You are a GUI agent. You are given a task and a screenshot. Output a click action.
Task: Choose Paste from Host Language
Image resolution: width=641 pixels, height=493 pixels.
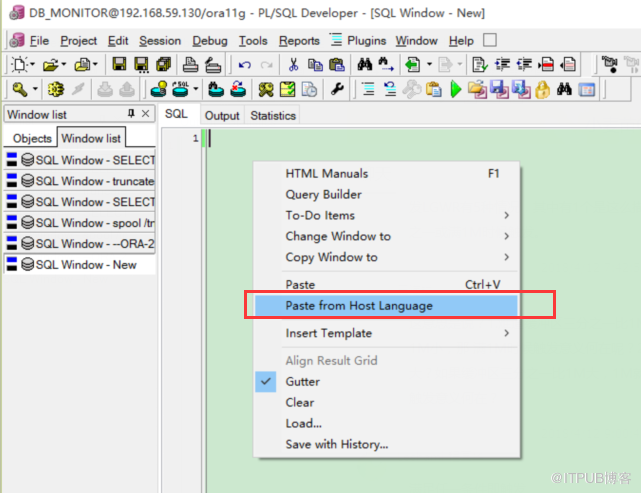(x=386, y=305)
